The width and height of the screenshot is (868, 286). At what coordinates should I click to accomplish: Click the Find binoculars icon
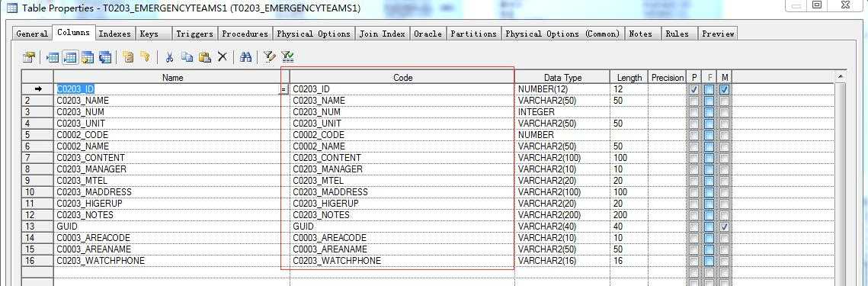click(x=246, y=56)
